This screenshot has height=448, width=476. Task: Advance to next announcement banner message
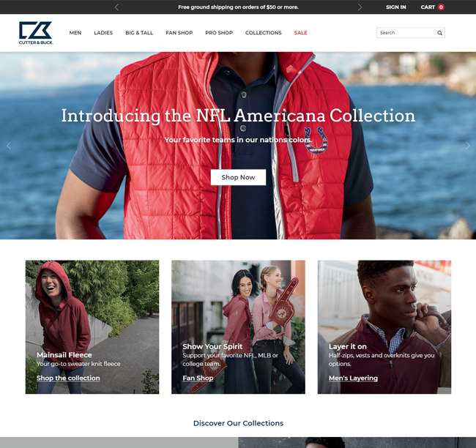(x=360, y=7)
